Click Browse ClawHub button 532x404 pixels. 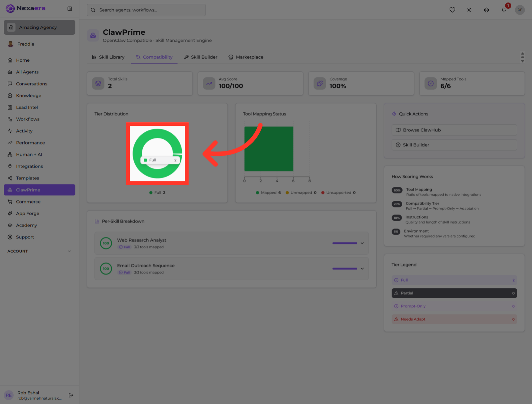click(454, 130)
